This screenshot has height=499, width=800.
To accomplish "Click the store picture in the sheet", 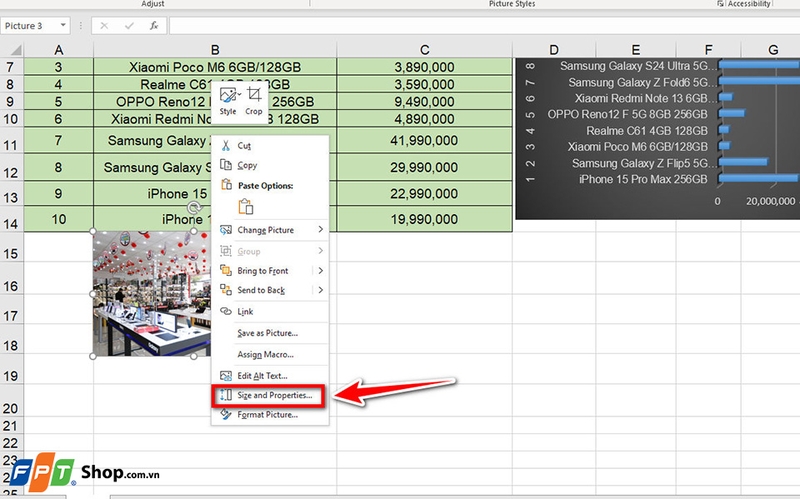I will [x=152, y=294].
